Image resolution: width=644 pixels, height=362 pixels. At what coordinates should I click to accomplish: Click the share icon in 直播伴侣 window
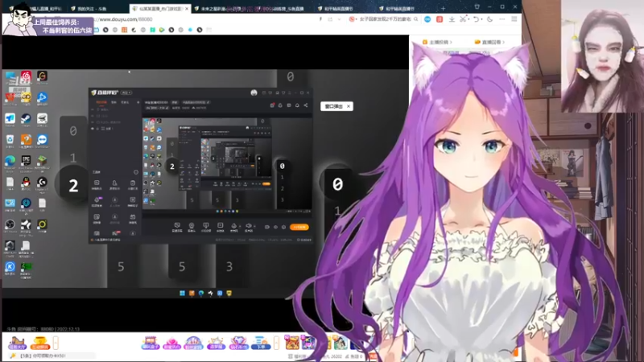coord(306,105)
